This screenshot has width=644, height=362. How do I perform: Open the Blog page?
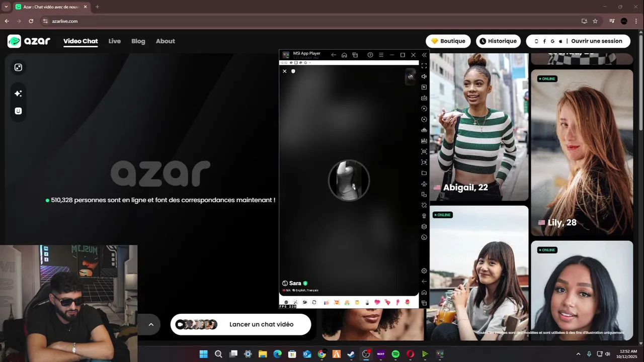(138, 41)
